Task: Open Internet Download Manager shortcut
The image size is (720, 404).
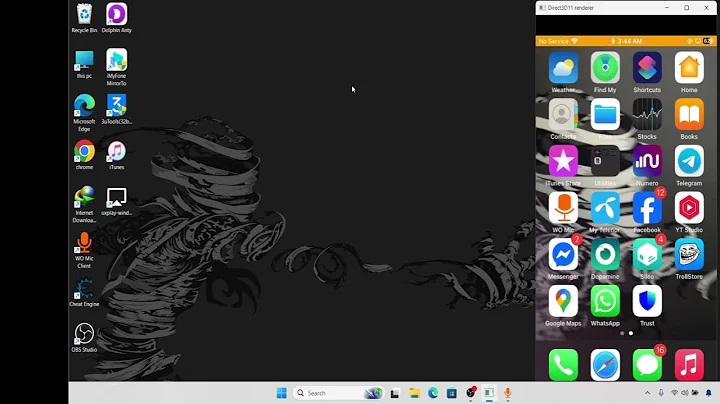Action: coord(84,204)
